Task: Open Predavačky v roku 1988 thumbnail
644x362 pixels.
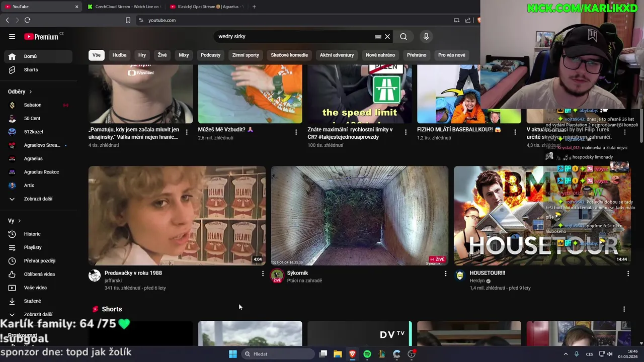Action: [177, 216]
